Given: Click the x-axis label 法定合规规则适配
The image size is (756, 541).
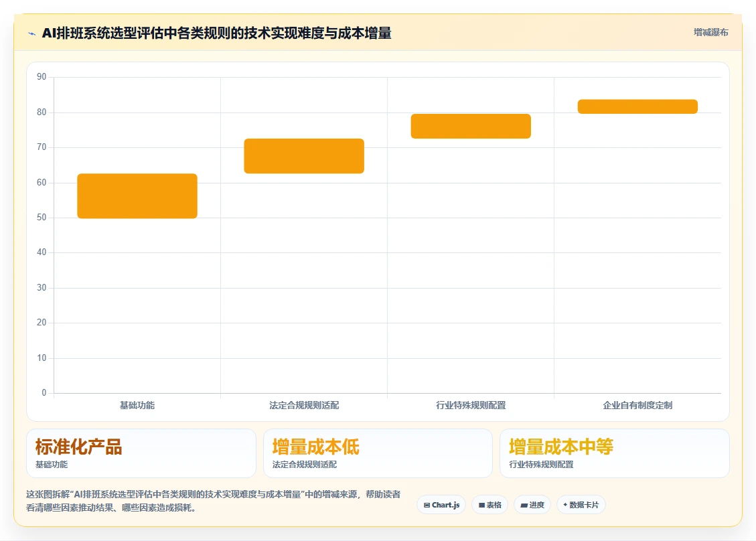Looking at the screenshot, I should [x=304, y=406].
